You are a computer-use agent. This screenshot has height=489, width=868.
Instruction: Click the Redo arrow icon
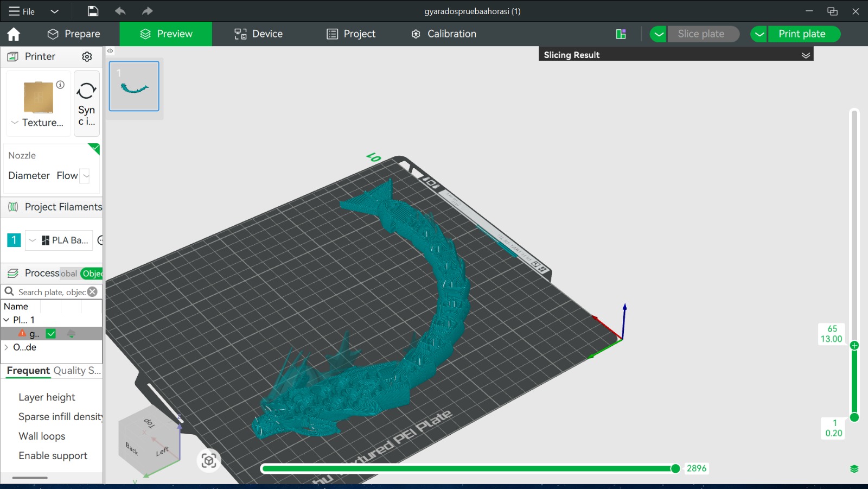(x=147, y=11)
